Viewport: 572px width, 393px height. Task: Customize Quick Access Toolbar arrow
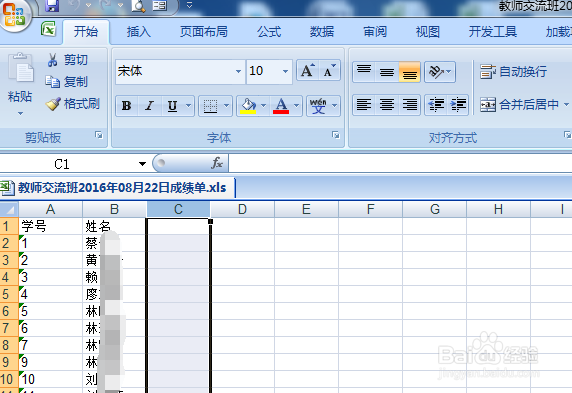coord(189,5)
